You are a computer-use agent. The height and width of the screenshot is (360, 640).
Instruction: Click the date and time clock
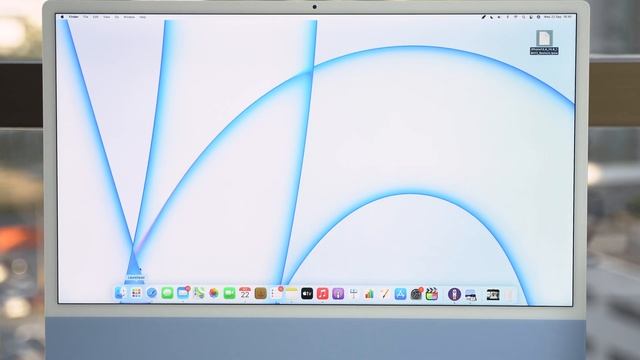pyautogui.click(x=558, y=17)
